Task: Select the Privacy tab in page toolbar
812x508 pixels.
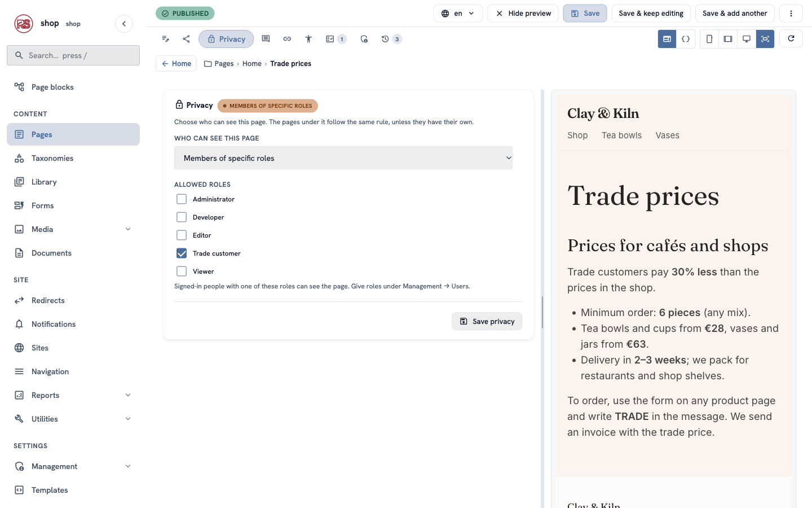Action: pyautogui.click(x=226, y=39)
